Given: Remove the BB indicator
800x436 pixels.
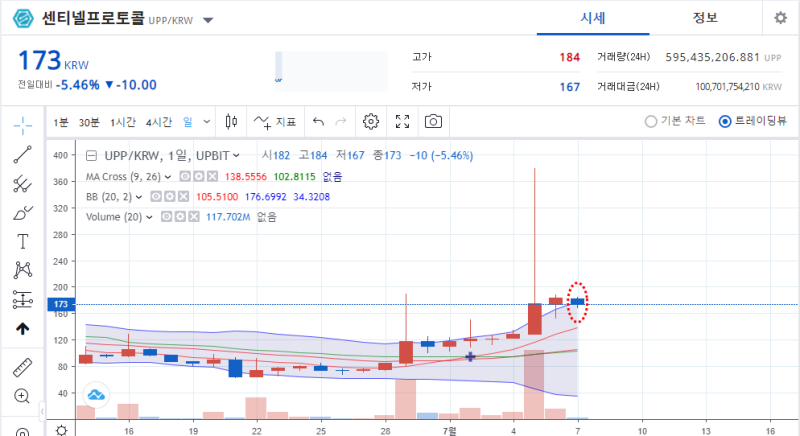Looking at the screenshot, I should click(x=183, y=196).
